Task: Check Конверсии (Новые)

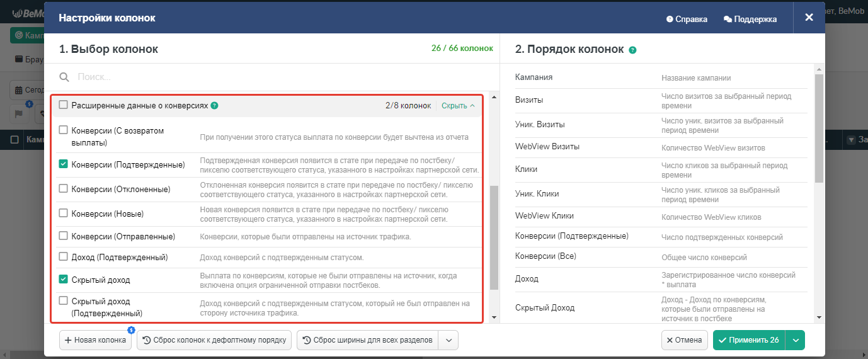Action: [63, 214]
